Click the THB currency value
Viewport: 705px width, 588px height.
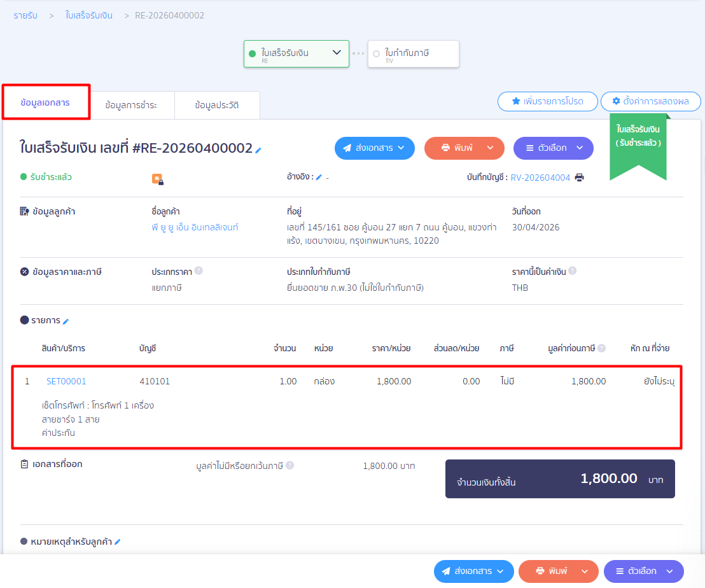pyautogui.click(x=520, y=288)
